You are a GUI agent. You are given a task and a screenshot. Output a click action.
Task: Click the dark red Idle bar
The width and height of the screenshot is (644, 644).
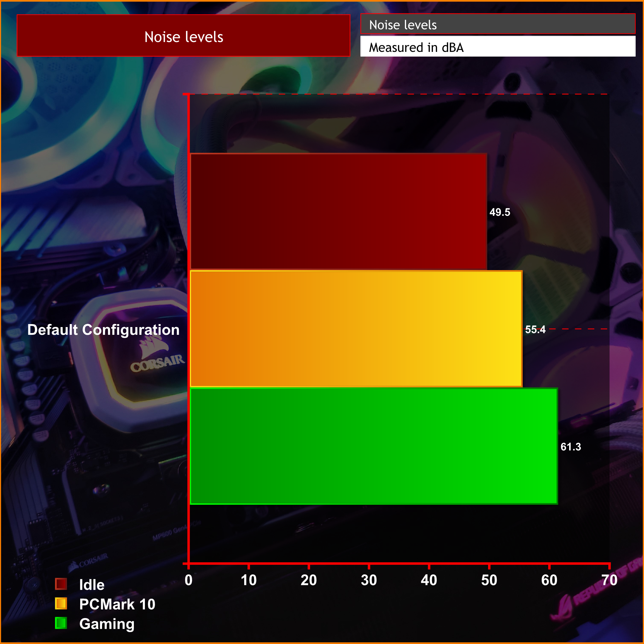338,211
